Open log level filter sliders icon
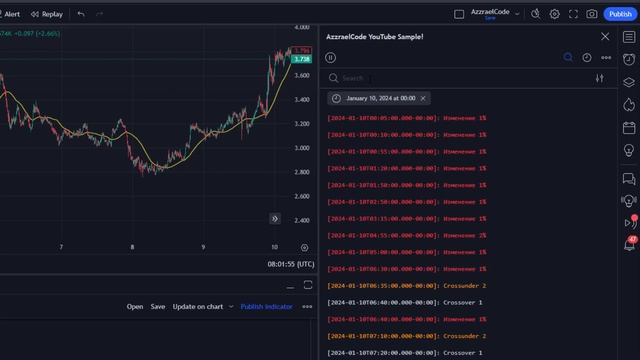The height and width of the screenshot is (360, 640). 599,78
